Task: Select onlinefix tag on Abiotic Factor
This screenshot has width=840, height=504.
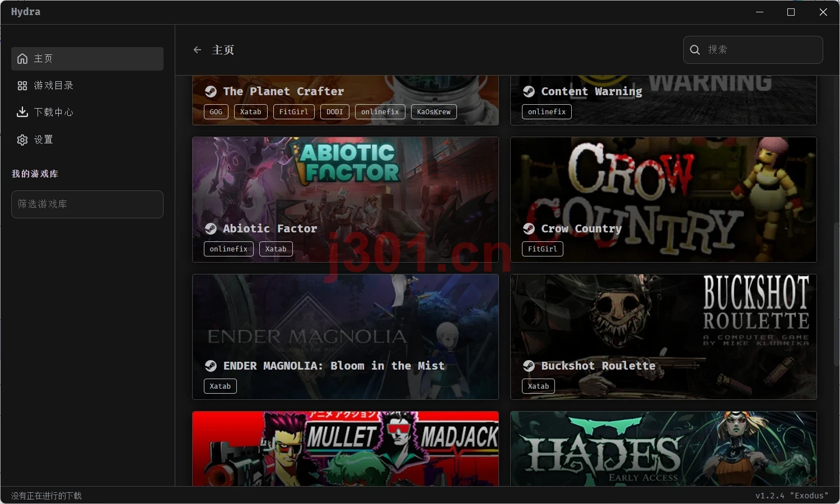Action: (228, 249)
